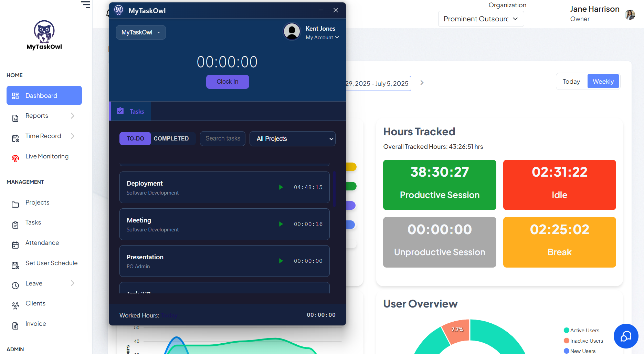Screen dimensions: 644x354
Task: Select the Deployment task card
Action: click(x=224, y=187)
